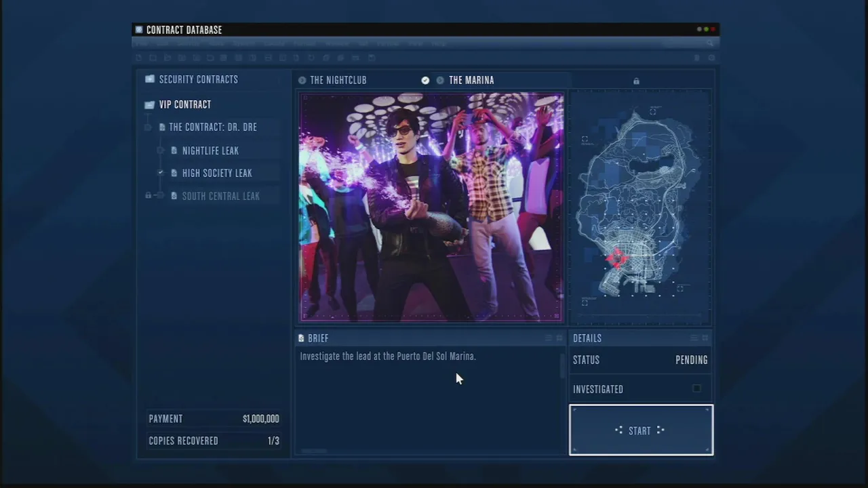Switch to The Nightclub tab
The width and height of the screenshot is (868, 488).
pyautogui.click(x=338, y=80)
